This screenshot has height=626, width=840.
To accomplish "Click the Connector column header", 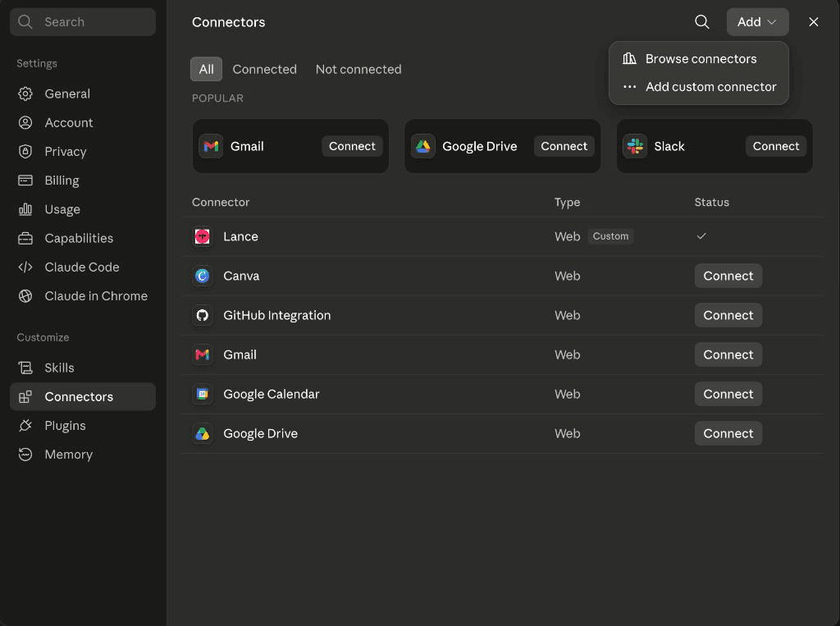I will click(x=221, y=202).
